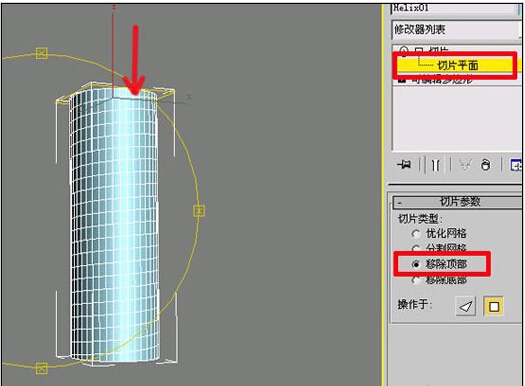Select the 切片平面 sub-object row
525x386 pixels.
pos(456,65)
